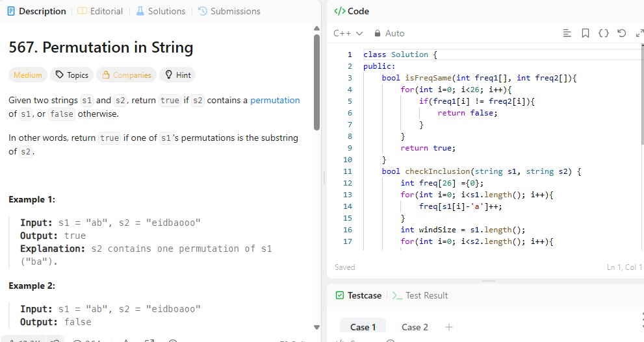Click line 6 'return false;'

pyautogui.click(x=467, y=113)
